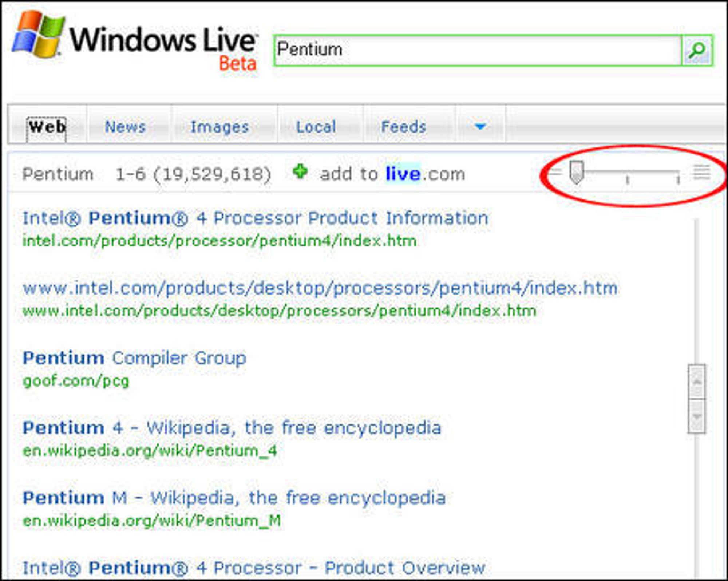
Task: Click the results scroll up arrow
Action: [x=697, y=382]
